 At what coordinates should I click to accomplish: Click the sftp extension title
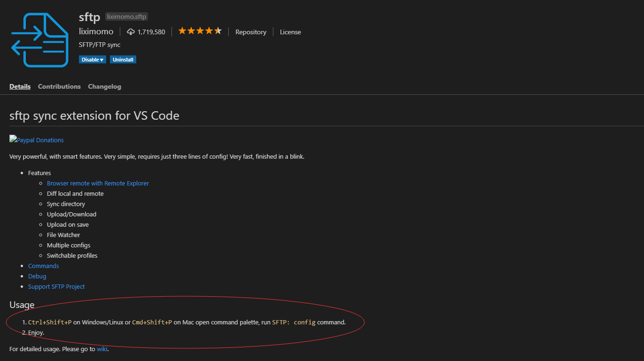point(89,17)
